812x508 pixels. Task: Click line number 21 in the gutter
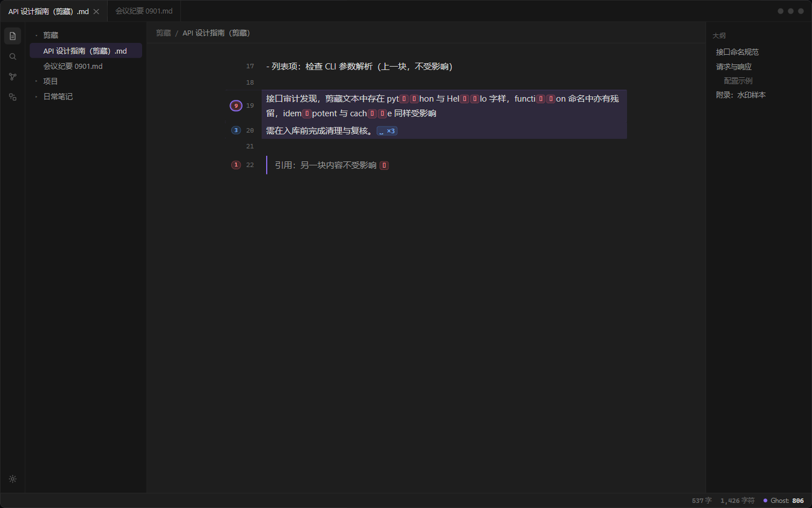click(250, 146)
